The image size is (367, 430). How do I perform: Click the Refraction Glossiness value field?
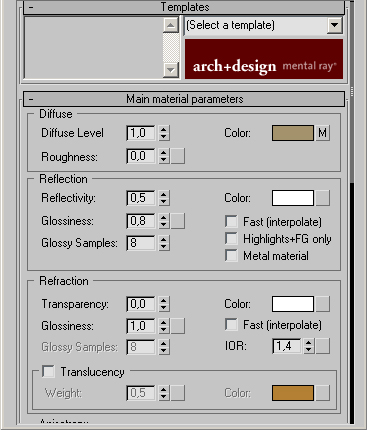click(x=141, y=326)
